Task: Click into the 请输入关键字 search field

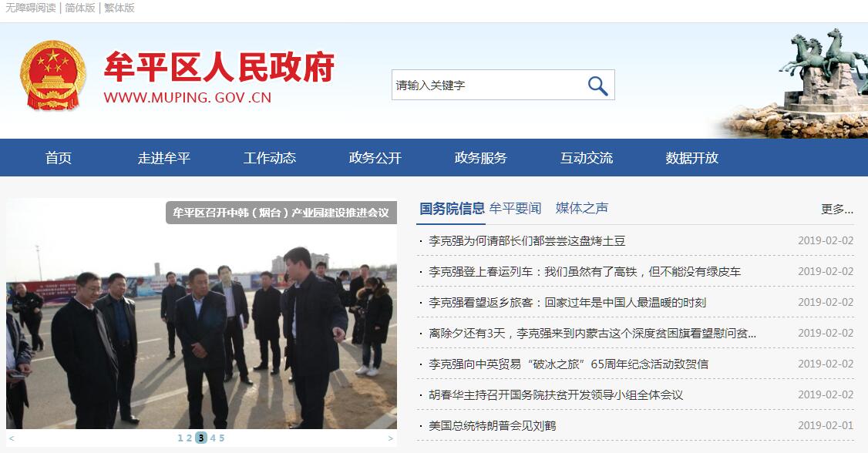Action: tap(488, 86)
